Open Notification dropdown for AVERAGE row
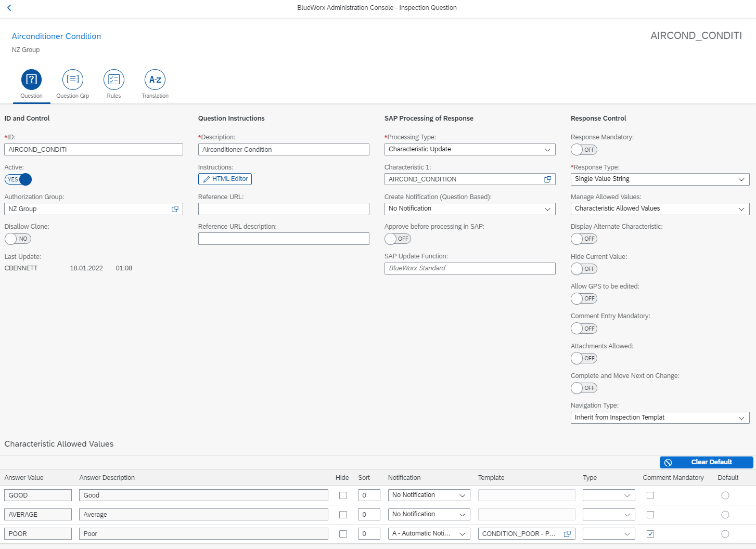756x549 pixels. [x=429, y=514]
